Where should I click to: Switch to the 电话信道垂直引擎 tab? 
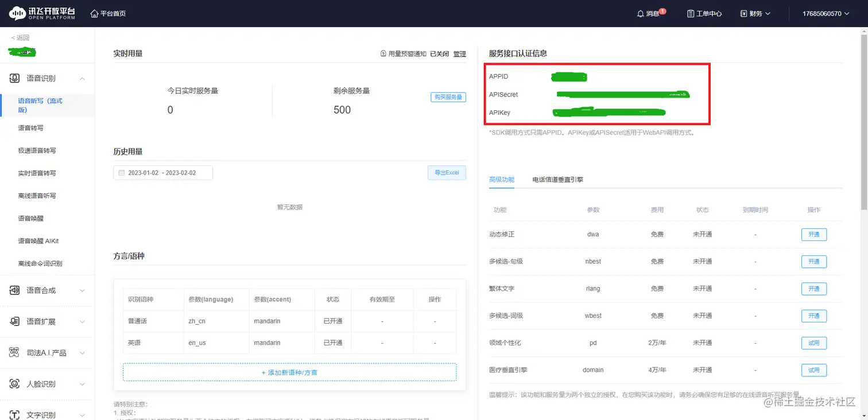(x=558, y=180)
